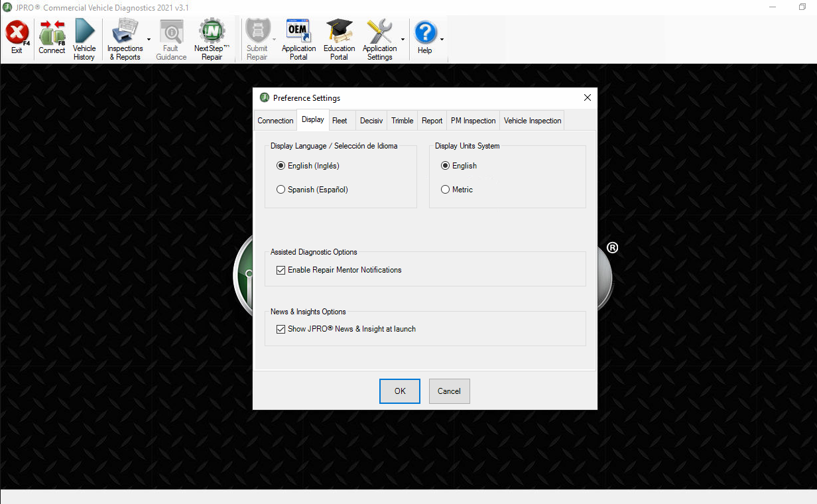Open the PM Inspection settings tab

click(x=473, y=120)
